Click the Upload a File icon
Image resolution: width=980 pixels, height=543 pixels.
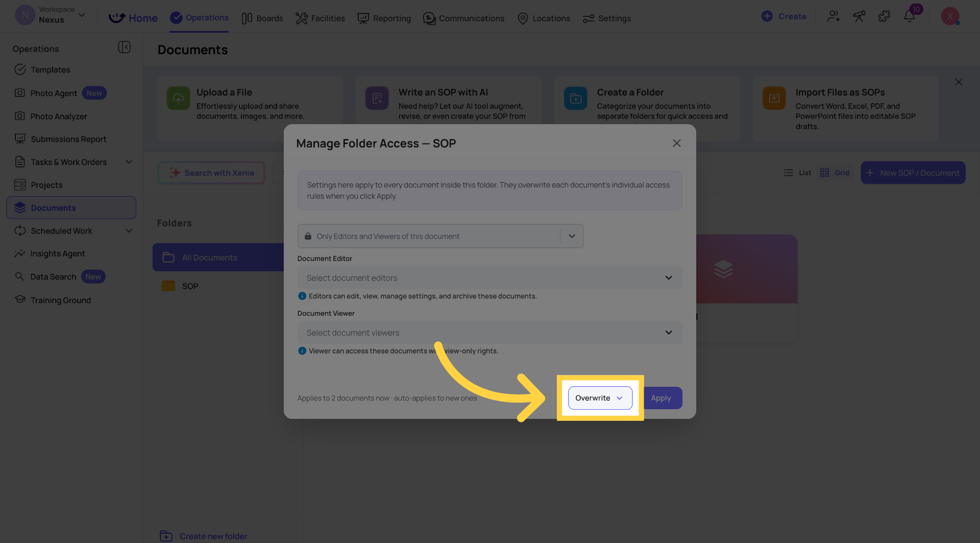(x=178, y=98)
